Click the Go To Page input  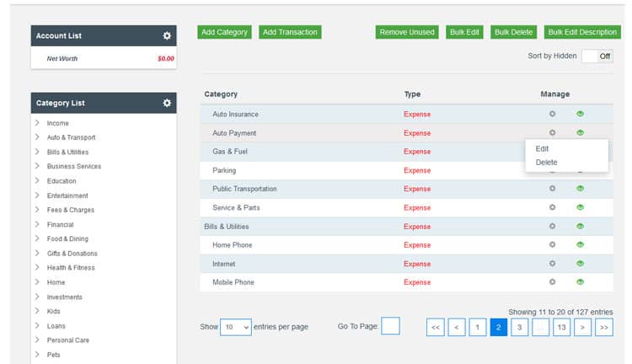(390, 326)
